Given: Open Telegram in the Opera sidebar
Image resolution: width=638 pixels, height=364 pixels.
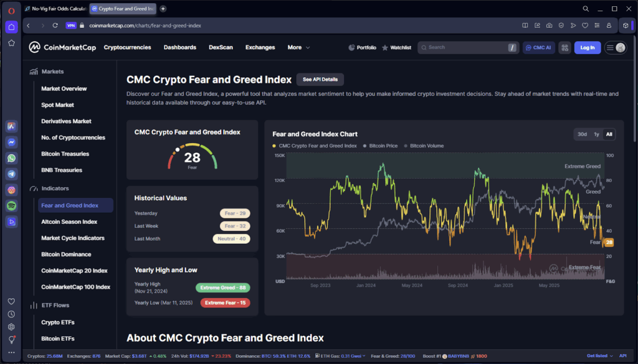Looking at the screenshot, I should [x=11, y=174].
